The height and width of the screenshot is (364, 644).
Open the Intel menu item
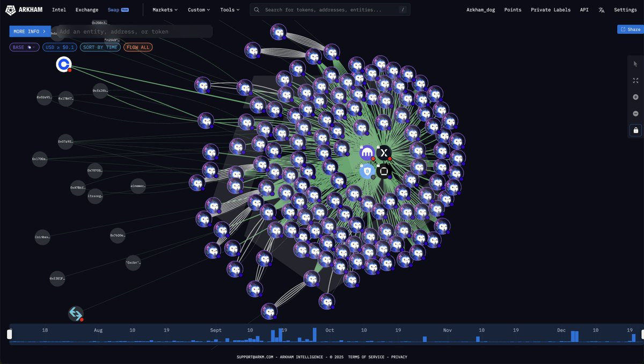point(59,10)
